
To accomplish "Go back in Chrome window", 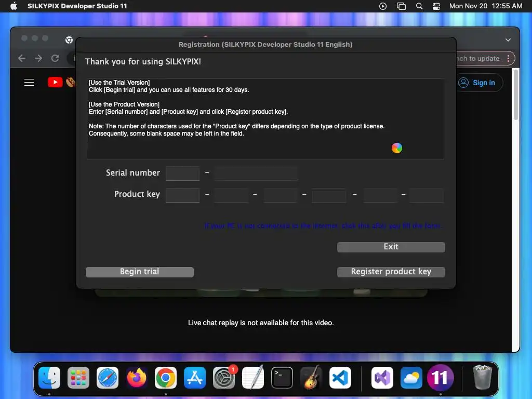I will (22, 58).
